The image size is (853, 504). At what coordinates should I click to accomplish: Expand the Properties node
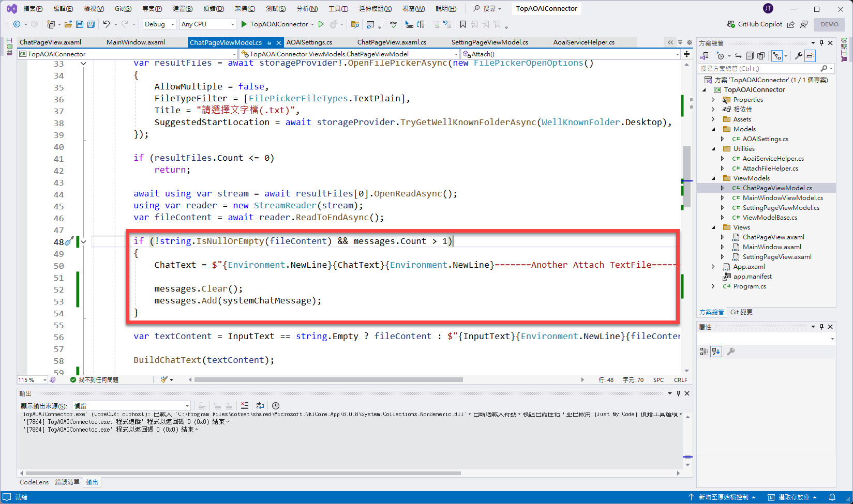pyautogui.click(x=714, y=100)
